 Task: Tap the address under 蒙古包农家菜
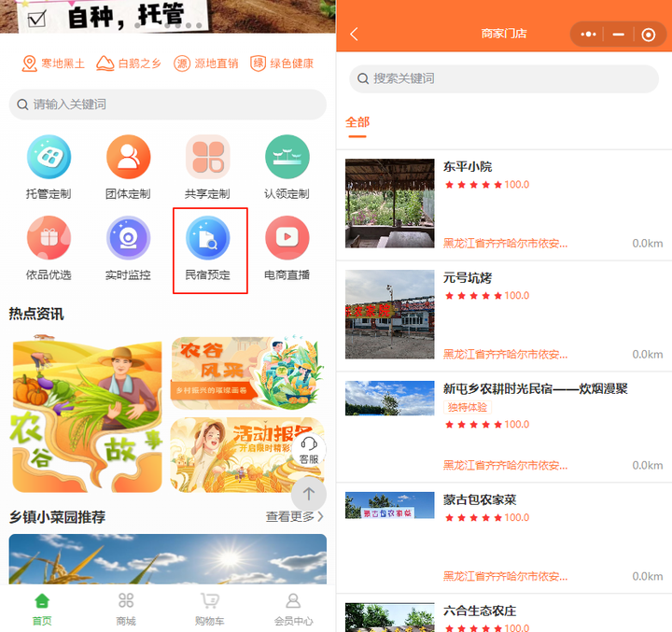pos(505,577)
